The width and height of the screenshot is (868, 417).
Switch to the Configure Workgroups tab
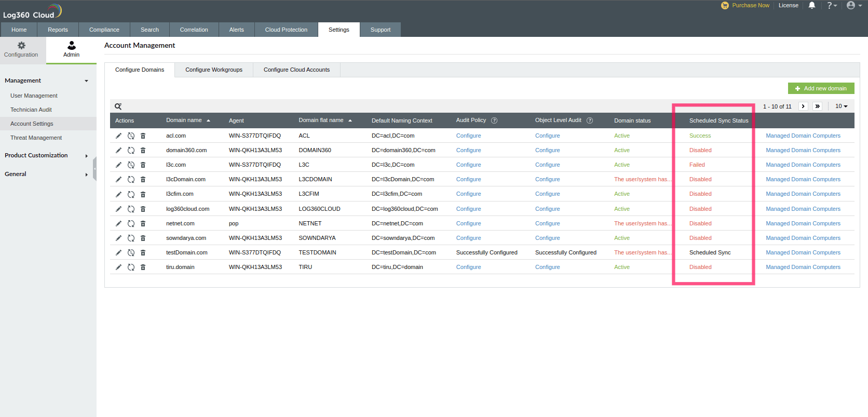tap(214, 70)
